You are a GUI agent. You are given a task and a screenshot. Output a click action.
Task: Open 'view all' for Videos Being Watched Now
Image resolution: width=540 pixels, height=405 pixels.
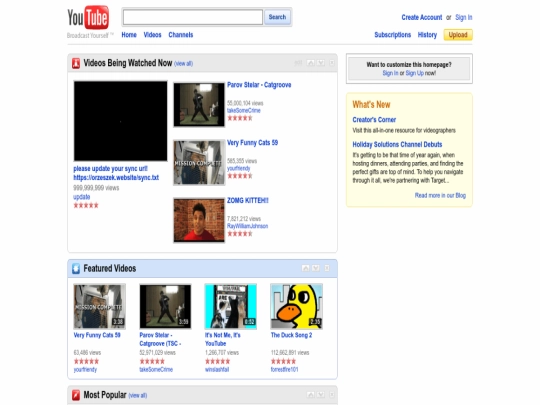point(183,64)
